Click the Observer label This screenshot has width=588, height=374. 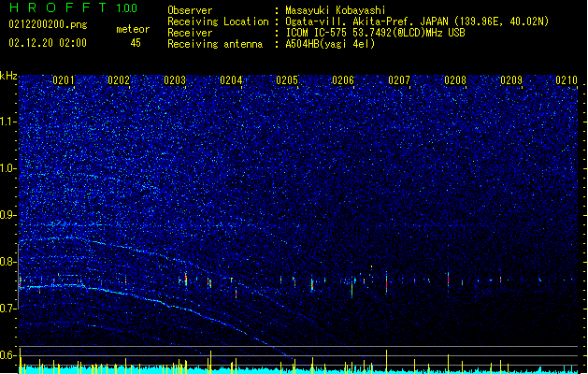coord(190,10)
